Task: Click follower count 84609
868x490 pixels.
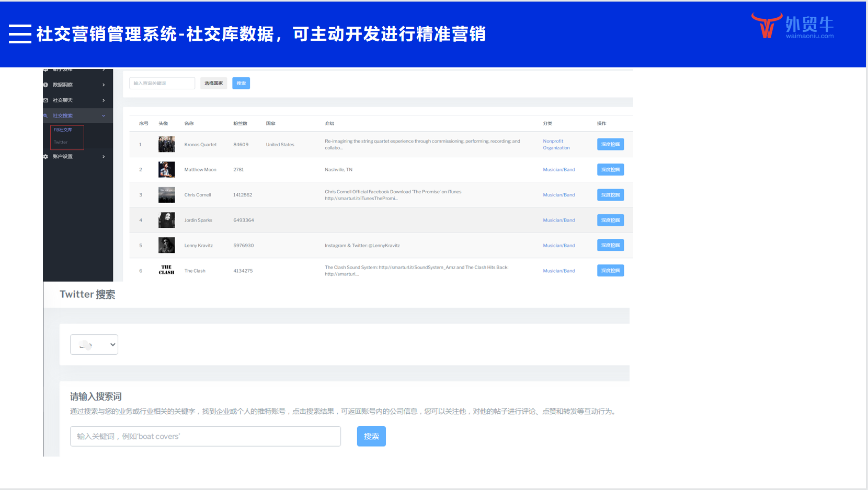Action: tap(241, 145)
